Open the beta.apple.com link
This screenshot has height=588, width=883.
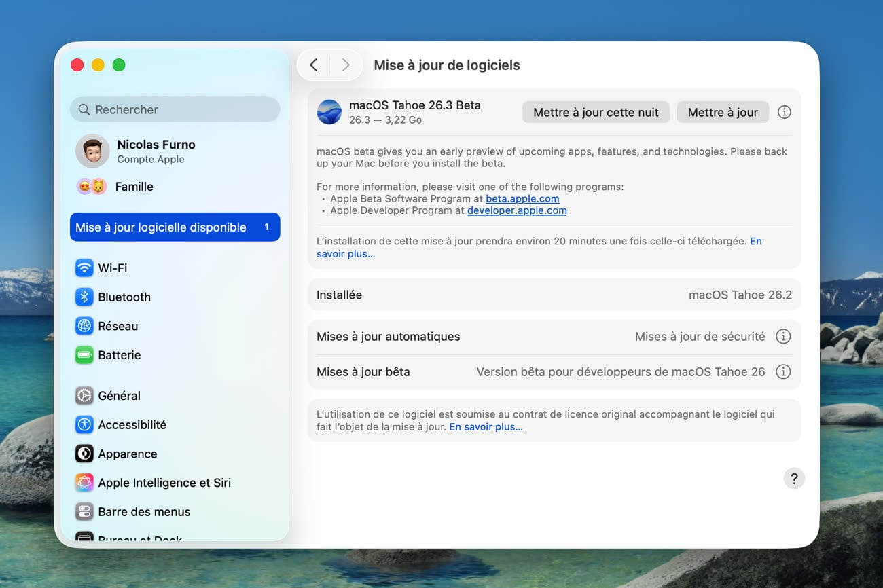522,199
